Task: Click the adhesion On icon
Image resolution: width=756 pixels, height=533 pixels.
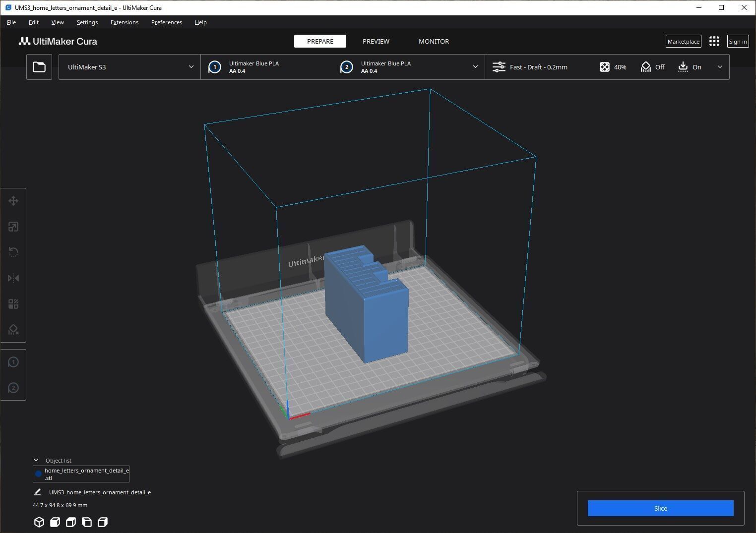Action: pos(683,67)
